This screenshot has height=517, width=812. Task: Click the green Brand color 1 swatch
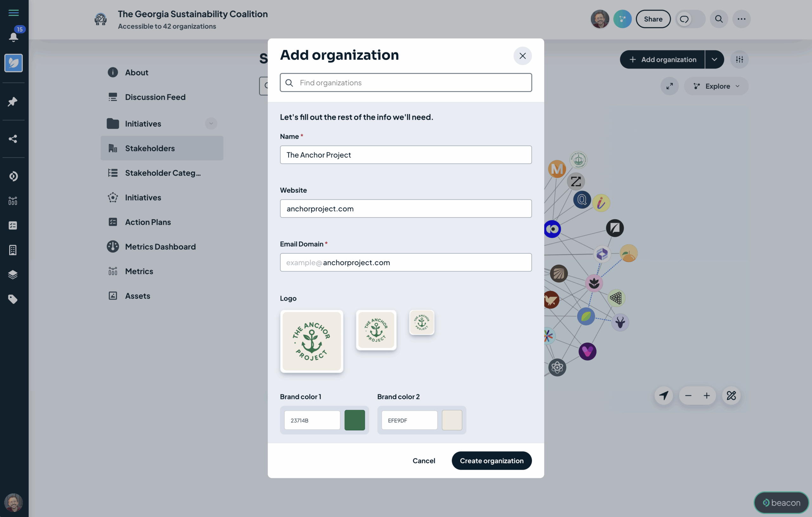coord(354,420)
